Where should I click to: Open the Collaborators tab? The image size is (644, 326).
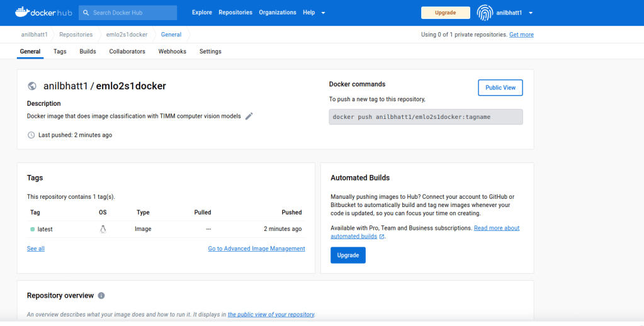click(x=127, y=52)
